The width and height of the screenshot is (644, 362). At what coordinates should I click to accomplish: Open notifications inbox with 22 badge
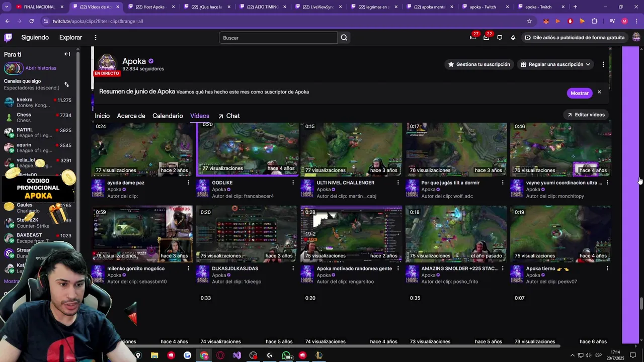[x=486, y=38]
